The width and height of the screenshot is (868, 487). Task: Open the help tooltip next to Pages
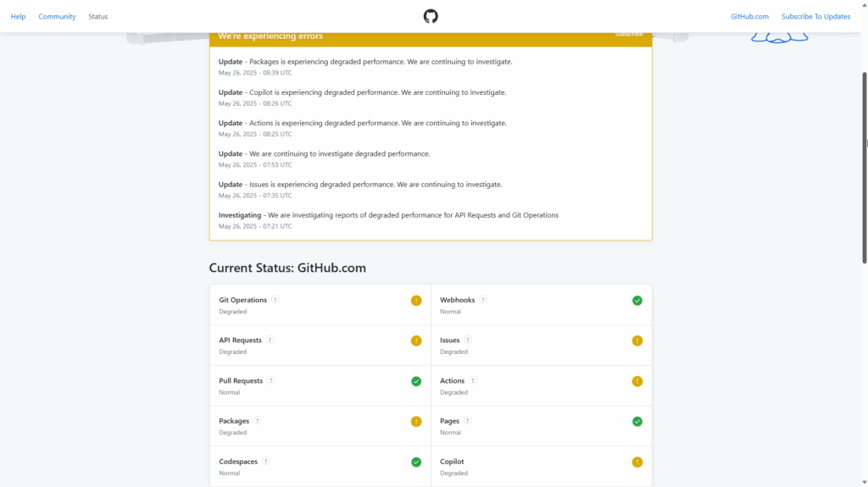(467, 421)
